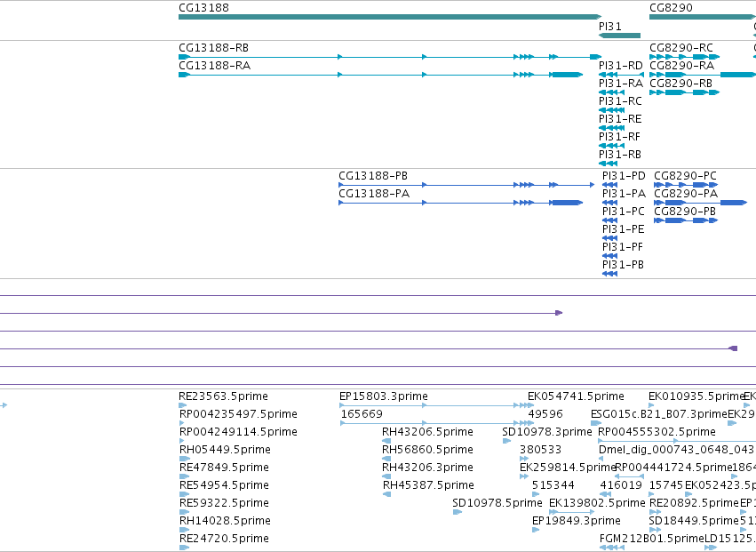Click protein label CG8290-PA

[686, 194]
